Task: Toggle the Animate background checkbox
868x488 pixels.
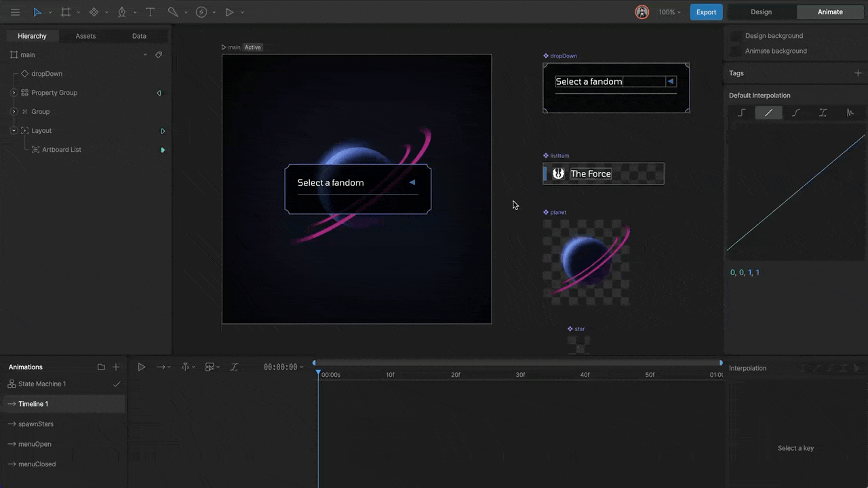Action: tap(736, 51)
